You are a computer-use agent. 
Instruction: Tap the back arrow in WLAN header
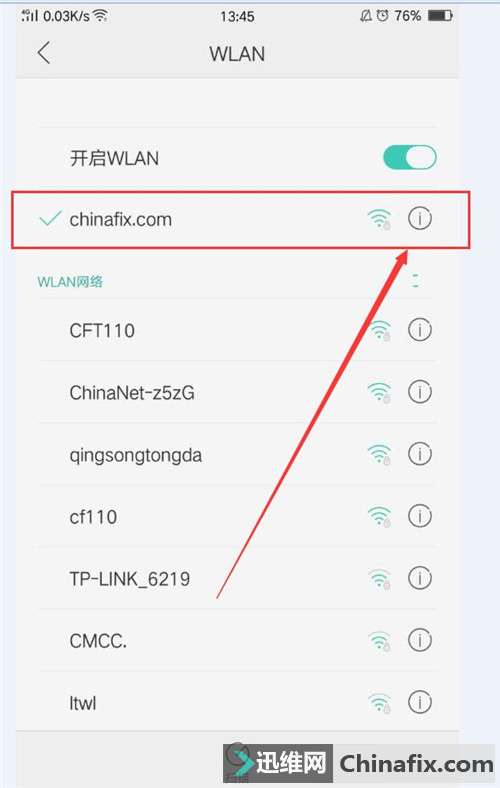[x=44, y=53]
